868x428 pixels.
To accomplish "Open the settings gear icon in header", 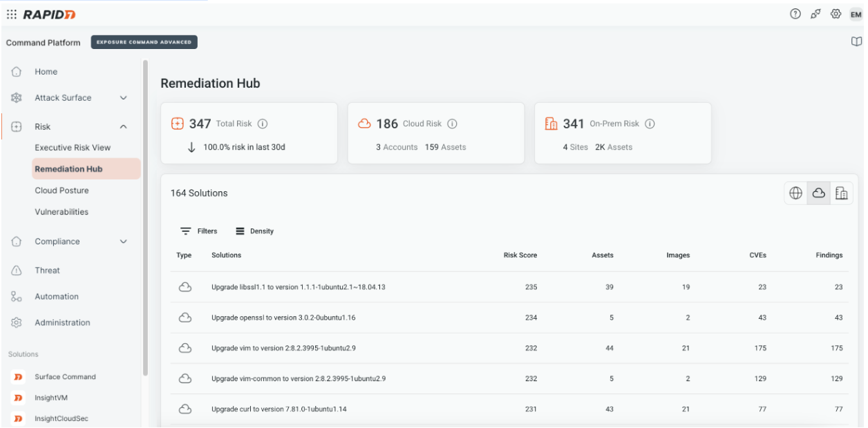I will [836, 14].
